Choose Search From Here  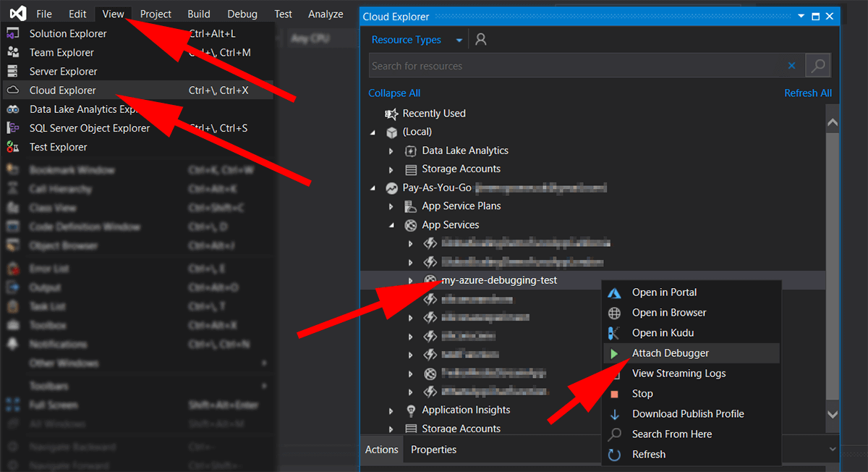(x=691, y=434)
